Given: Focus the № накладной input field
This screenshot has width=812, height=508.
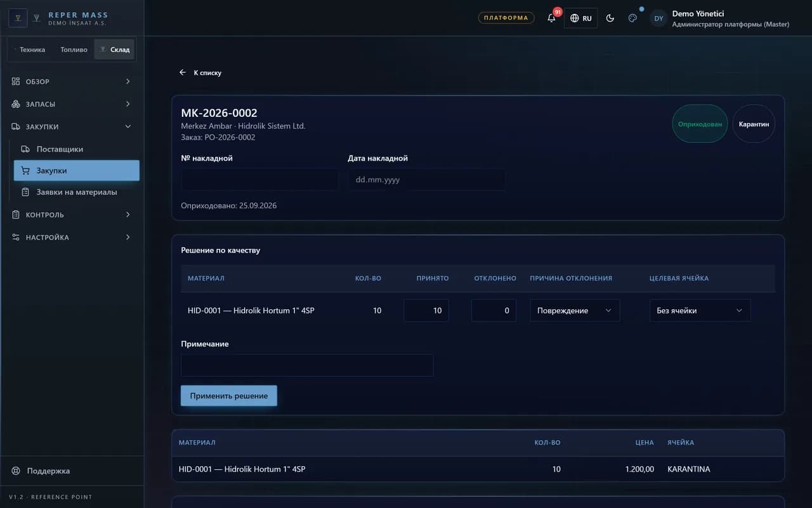Looking at the screenshot, I should (x=259, y=180).
